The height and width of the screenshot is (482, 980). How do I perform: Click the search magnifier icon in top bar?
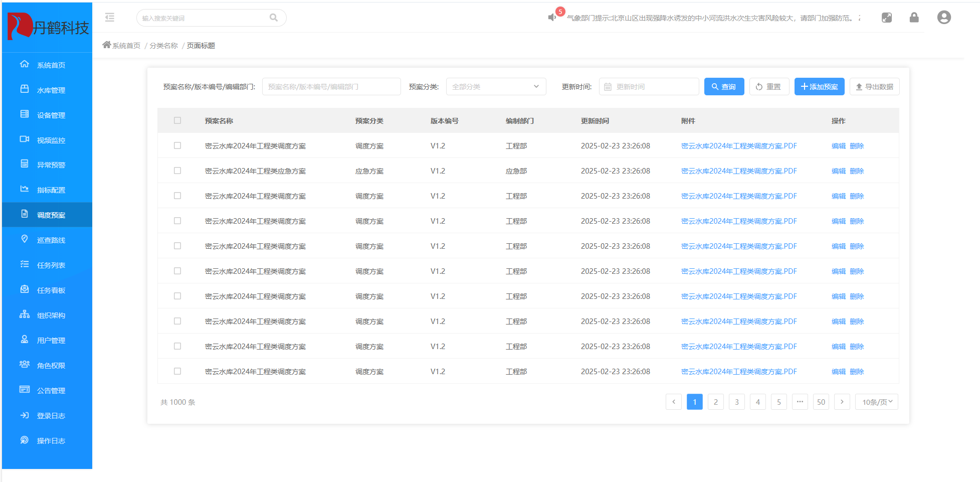coord(274,18)
